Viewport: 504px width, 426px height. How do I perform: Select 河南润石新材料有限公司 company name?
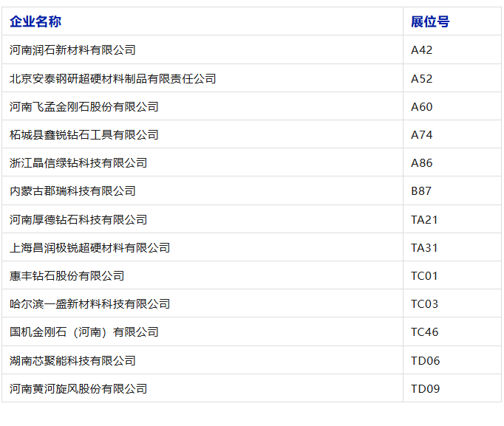72,50
